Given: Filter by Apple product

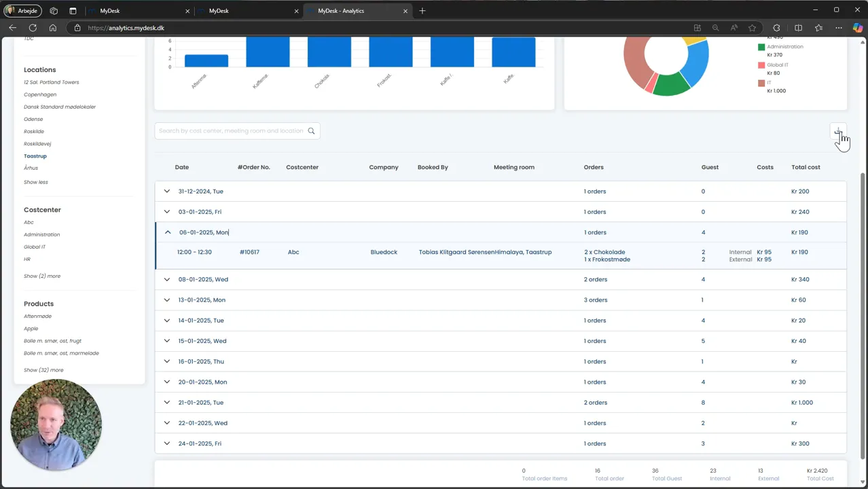Looking at the screenshot, I should 31,329.
